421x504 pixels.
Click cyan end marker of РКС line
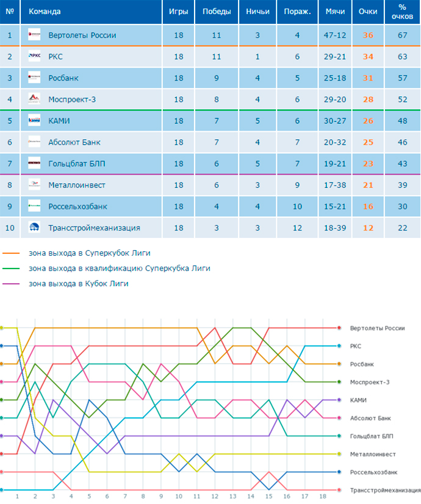pos(339,346)
